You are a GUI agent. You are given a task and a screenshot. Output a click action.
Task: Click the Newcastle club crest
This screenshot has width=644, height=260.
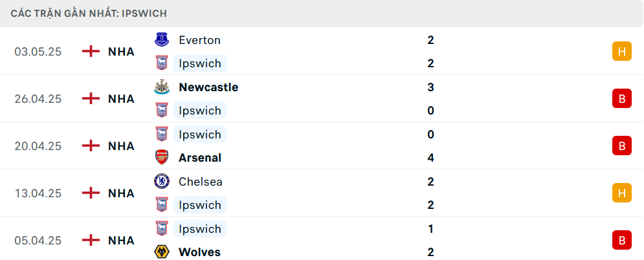click(161, 87)
